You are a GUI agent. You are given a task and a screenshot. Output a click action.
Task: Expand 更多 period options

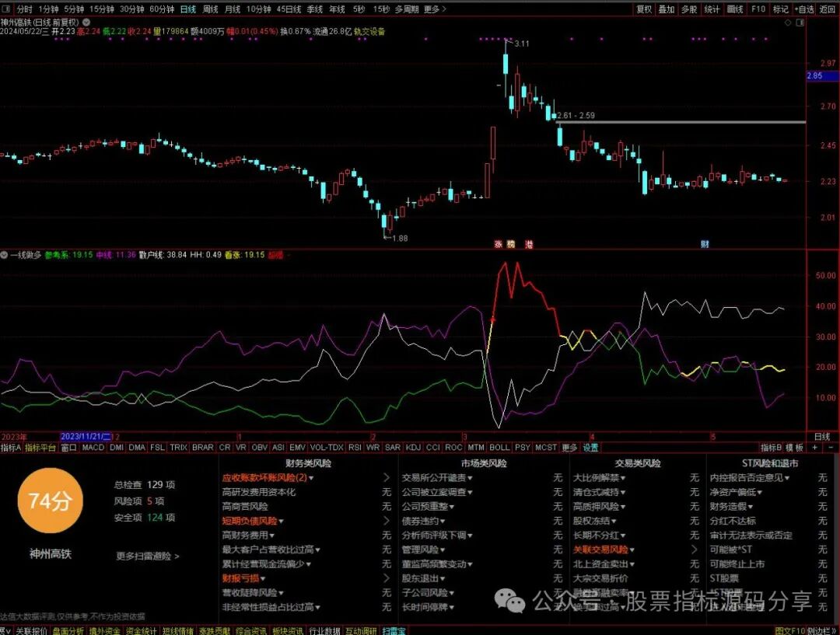(x=435, y=9)
